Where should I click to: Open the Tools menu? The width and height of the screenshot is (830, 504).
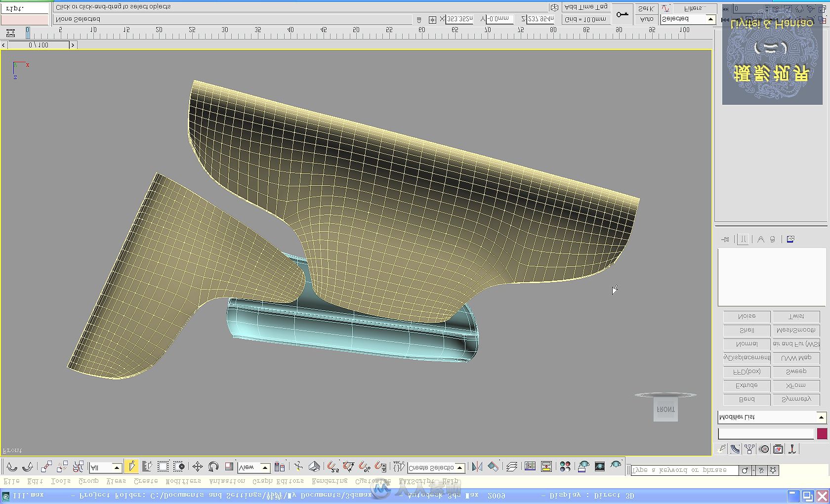pyautogui.click(x=61, y=481)
